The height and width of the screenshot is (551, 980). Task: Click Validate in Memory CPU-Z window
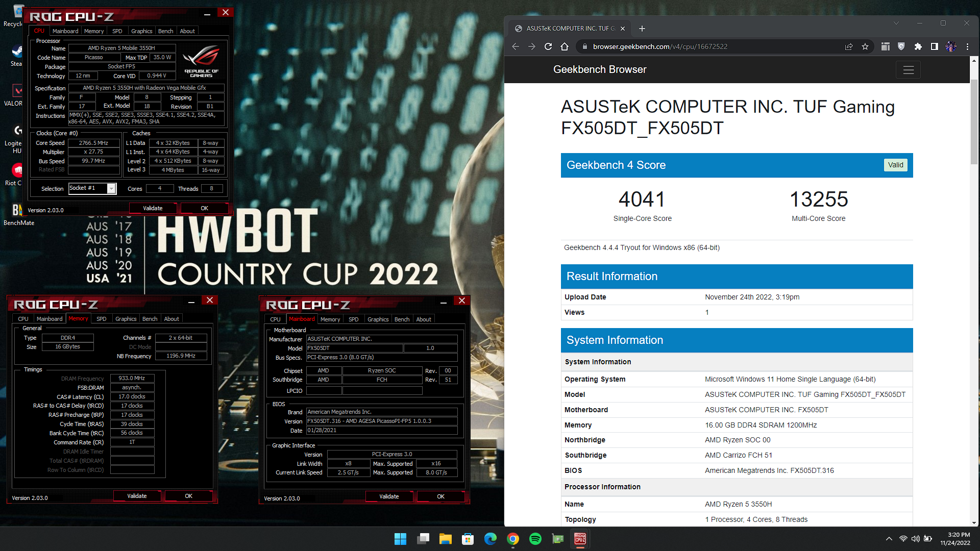pyautogui.click(x=137, y=496)
